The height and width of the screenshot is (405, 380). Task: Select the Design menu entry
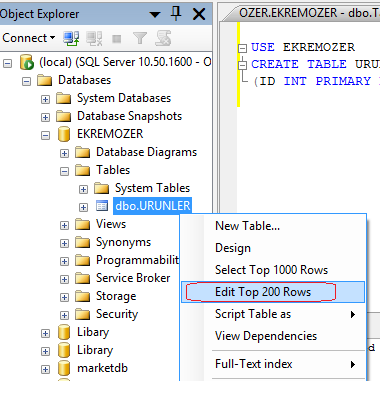click(x=233, y=248)
